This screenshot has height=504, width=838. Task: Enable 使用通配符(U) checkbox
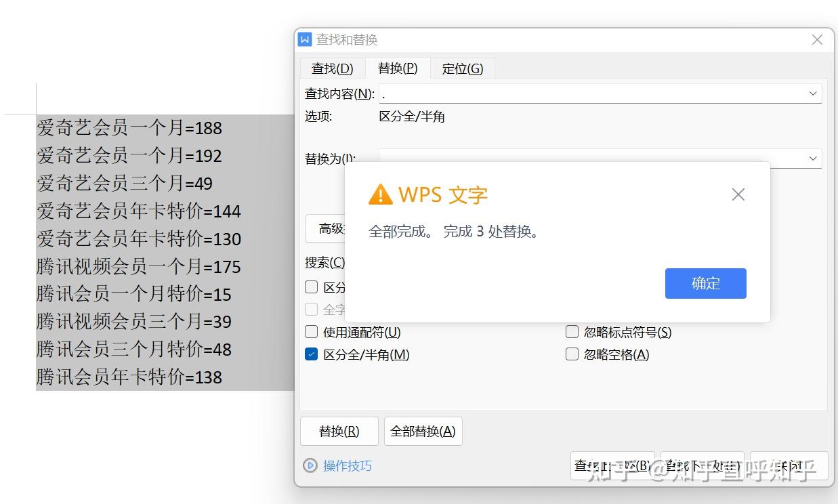312,332
